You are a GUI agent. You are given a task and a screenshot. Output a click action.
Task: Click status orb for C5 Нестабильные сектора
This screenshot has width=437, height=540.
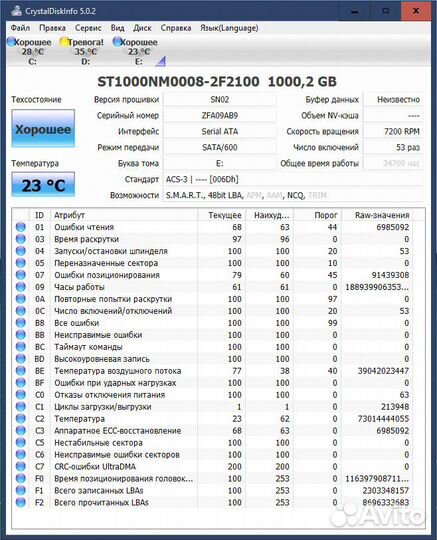coord(21,443)
